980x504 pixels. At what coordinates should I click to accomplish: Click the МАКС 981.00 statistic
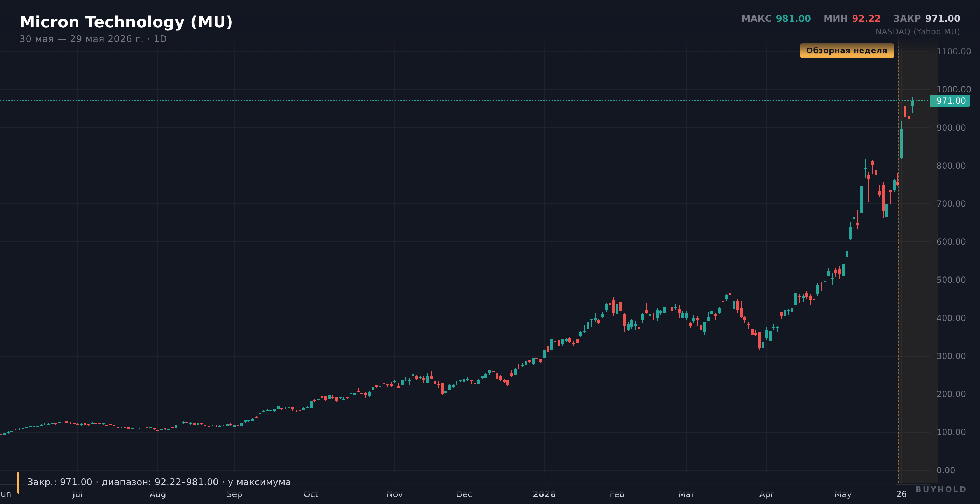pyautogui.click(x=776, y=19)
